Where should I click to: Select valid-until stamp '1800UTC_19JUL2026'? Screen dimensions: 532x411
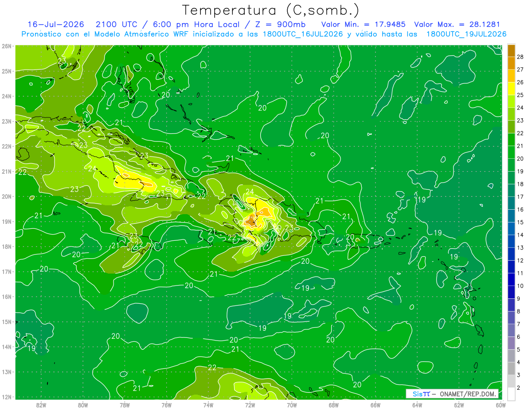click(466, 34)
